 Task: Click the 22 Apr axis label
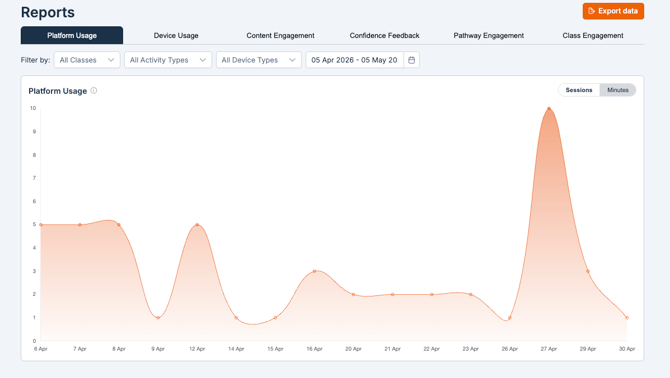click(x=432, y=349)
